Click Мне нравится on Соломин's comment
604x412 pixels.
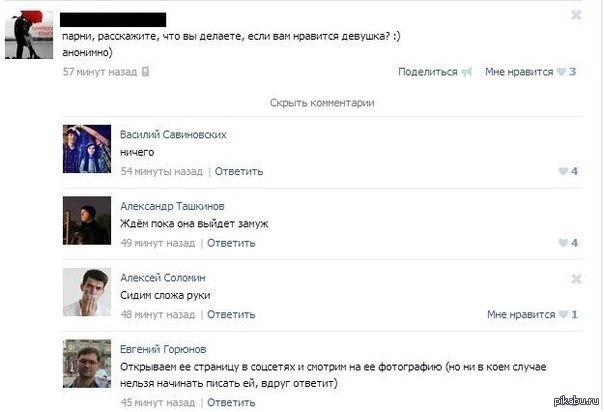[521, 315]
